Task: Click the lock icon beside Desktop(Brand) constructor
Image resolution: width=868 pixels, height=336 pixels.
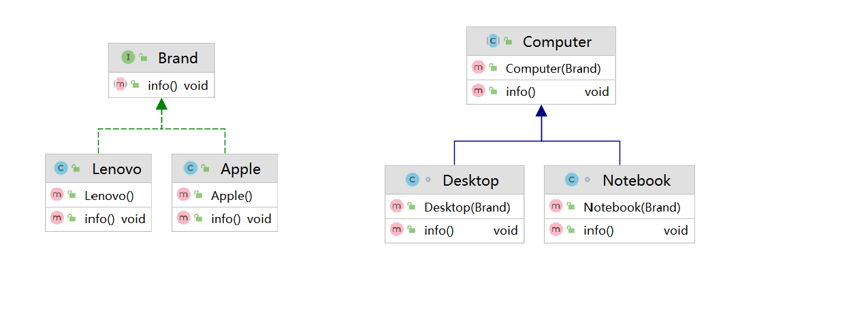Action: pos(412,207)
